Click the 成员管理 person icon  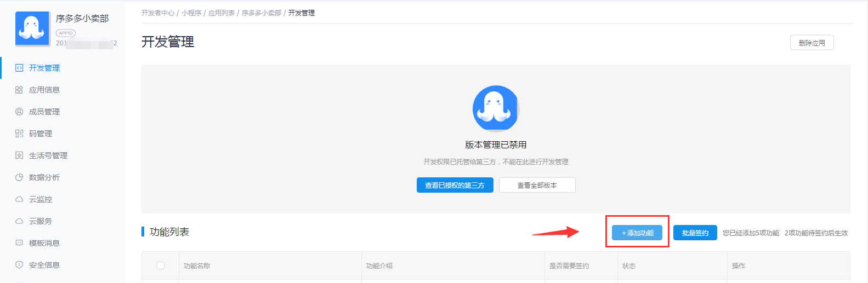19,112
